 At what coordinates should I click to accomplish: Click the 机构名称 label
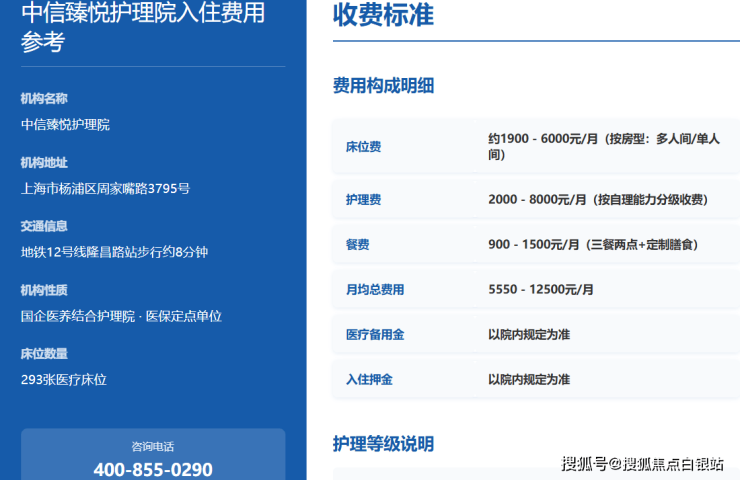pos(44,99)
